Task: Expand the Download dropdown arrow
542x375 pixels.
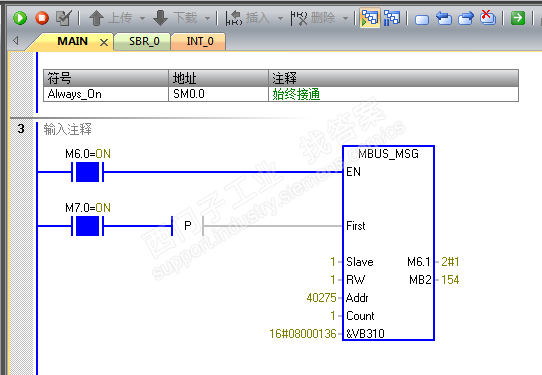Action: click(x=207, y=18)
